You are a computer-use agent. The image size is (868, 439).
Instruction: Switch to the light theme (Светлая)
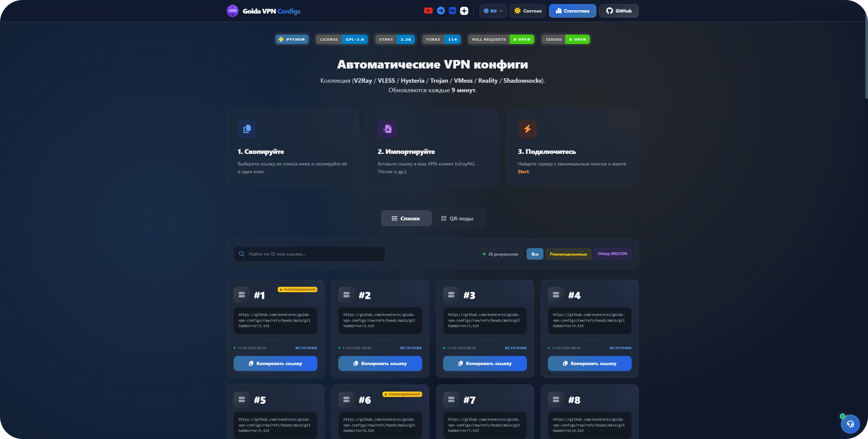[528, 11]
